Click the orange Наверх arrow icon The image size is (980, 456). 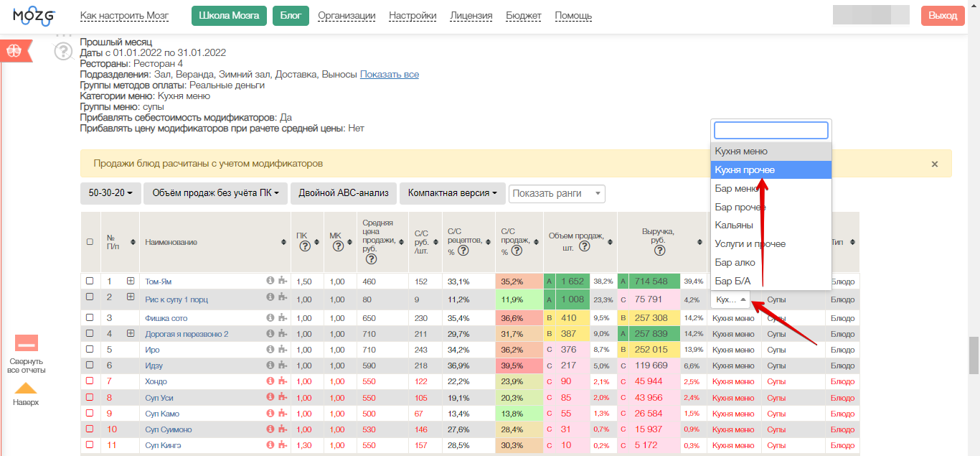click(x=26, y=388)
